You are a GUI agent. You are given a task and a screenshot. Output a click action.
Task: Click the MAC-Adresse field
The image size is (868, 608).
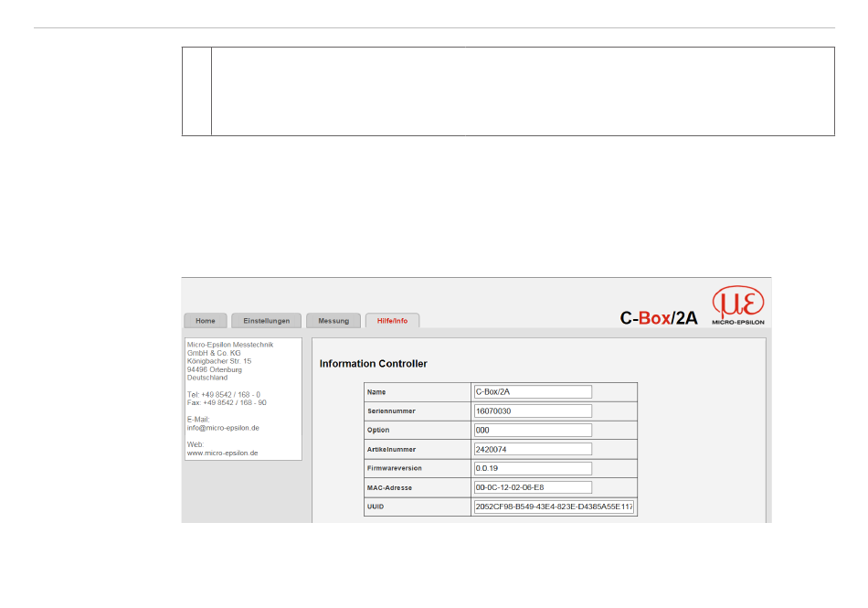coord(533,487)
